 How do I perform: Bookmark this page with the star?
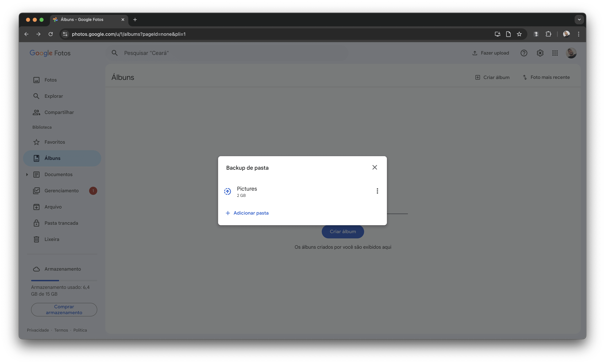click(519, 34)
